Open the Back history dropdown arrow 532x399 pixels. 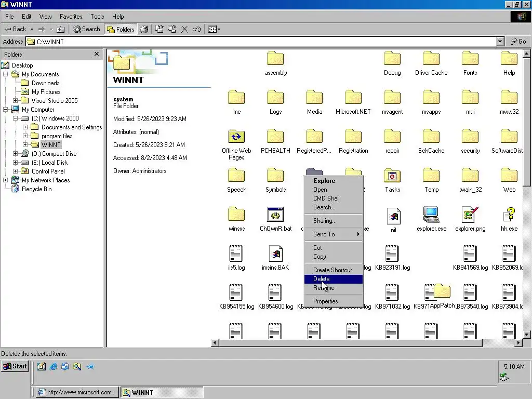[32, 30]
